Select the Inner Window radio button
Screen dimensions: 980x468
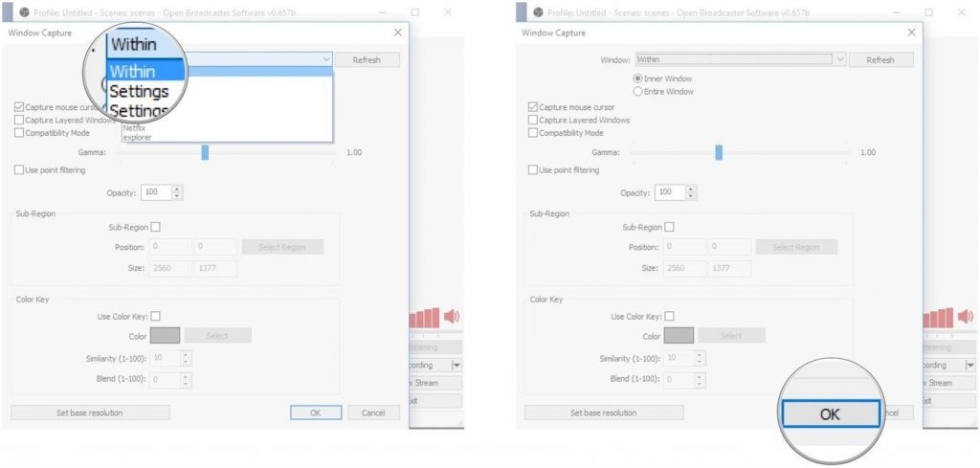tap(637, 78)
